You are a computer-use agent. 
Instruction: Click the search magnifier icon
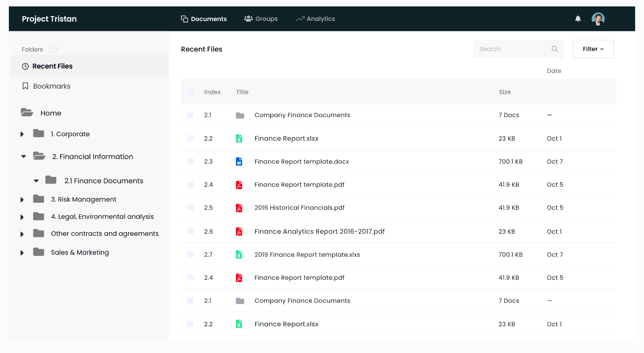pyautogui.click(x=554, y=49)
